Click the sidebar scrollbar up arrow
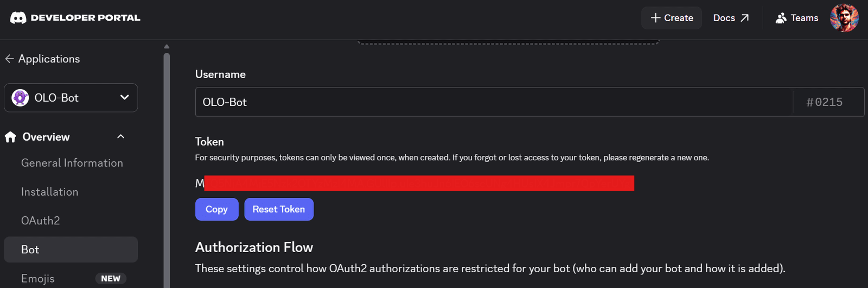 167,47
